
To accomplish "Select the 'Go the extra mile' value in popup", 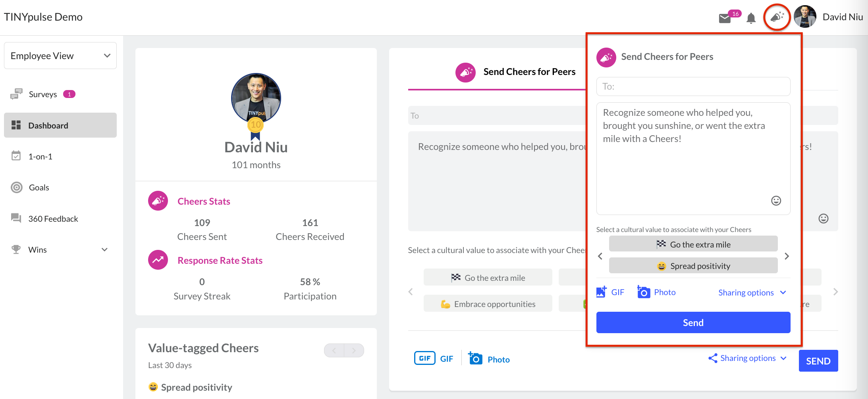I will click(x=693, y=244).
